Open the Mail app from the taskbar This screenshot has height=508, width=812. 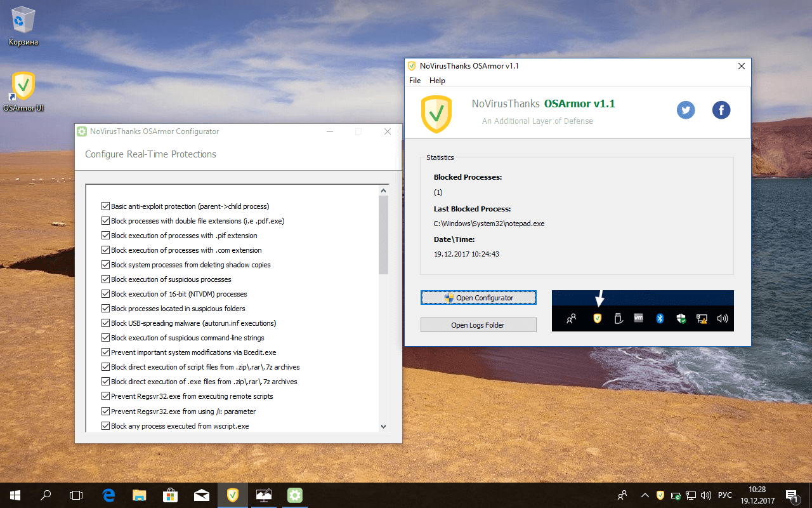pyautogui.click(x=201, y=495)
